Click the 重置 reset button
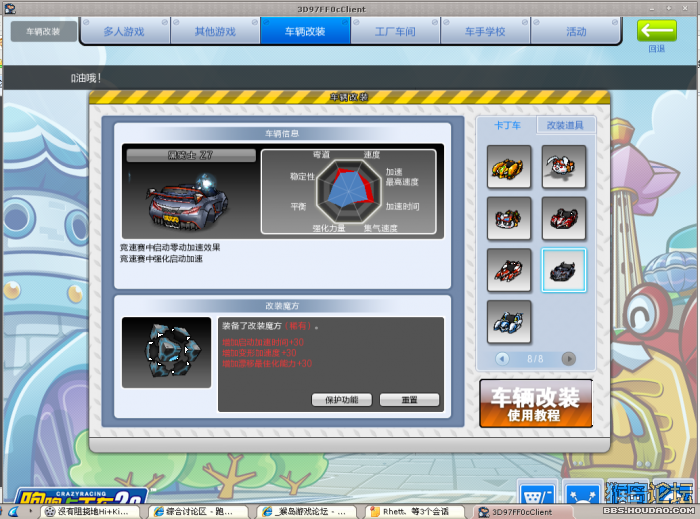The image size is (700, 519). click(409, 400)
